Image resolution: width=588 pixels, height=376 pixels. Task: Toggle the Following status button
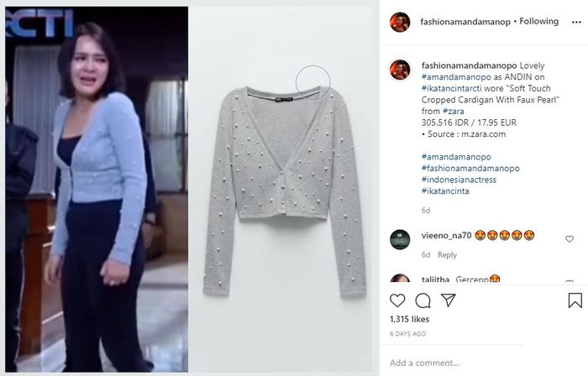538,21
